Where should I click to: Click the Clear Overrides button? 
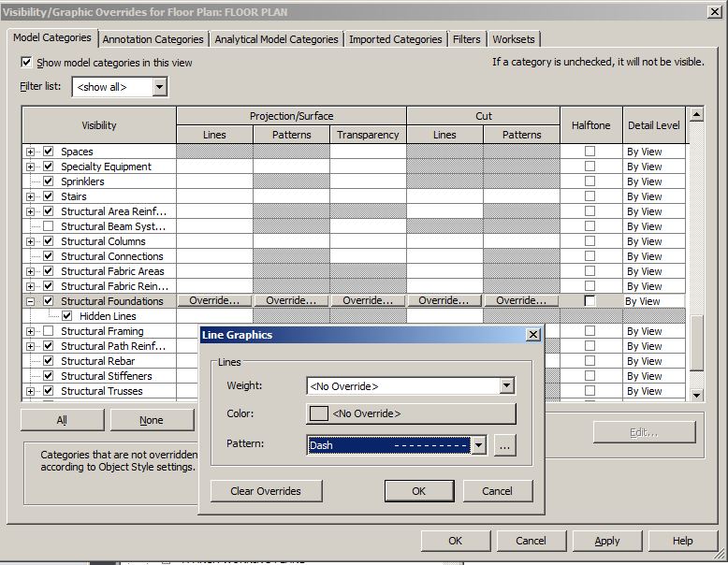[265, 491]
